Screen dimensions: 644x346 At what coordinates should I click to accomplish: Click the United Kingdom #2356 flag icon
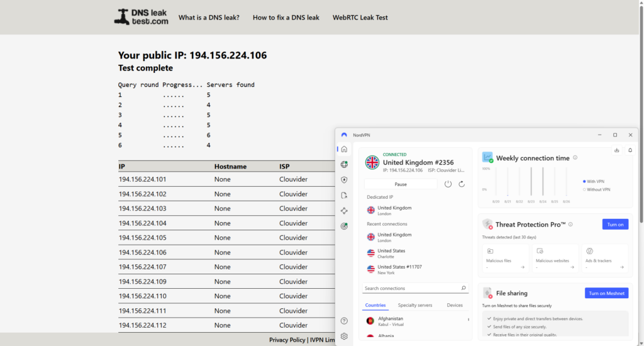[x=372, y=162]
